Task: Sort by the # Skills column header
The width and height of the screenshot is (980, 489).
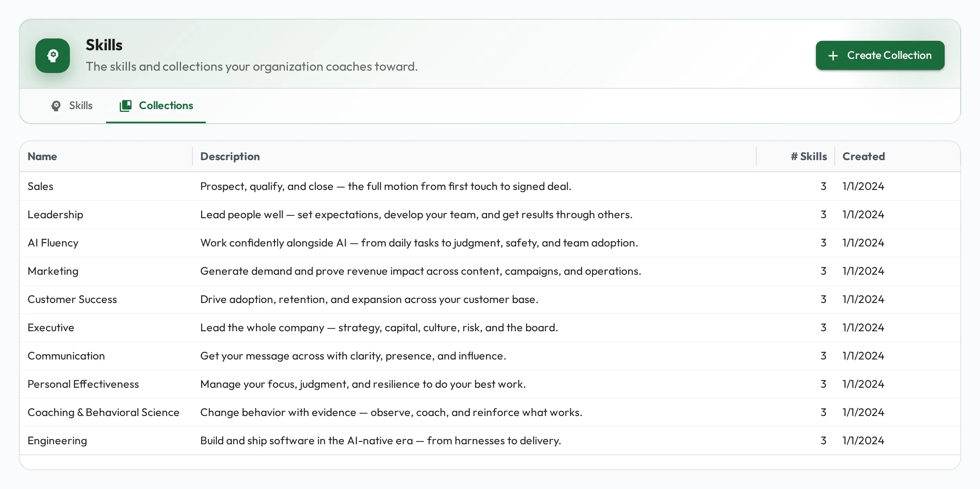Action: coord(809,156)
